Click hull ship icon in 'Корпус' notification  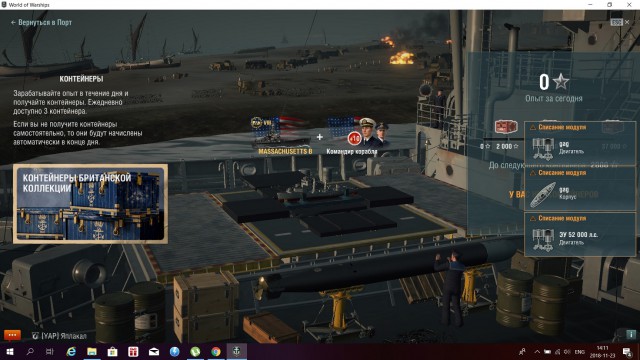(x=543, y=194)
